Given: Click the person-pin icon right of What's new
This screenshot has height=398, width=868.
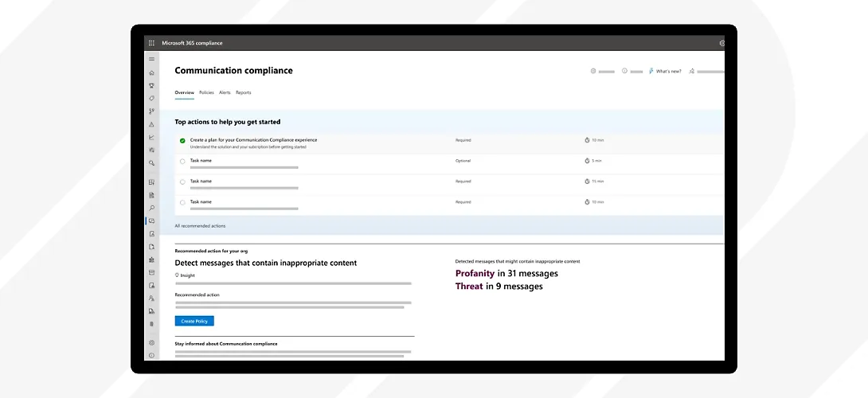Looking at the screenshot, I should pos(691,71).
